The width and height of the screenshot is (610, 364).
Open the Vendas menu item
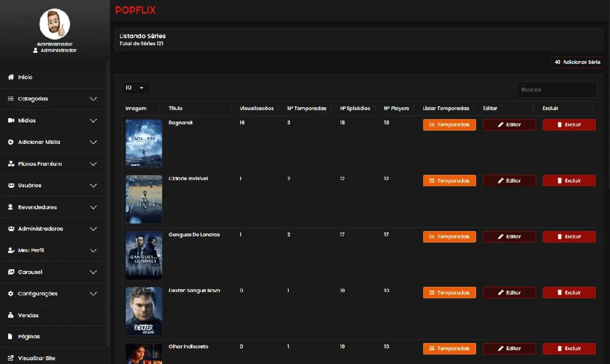[x=53, y=315]
